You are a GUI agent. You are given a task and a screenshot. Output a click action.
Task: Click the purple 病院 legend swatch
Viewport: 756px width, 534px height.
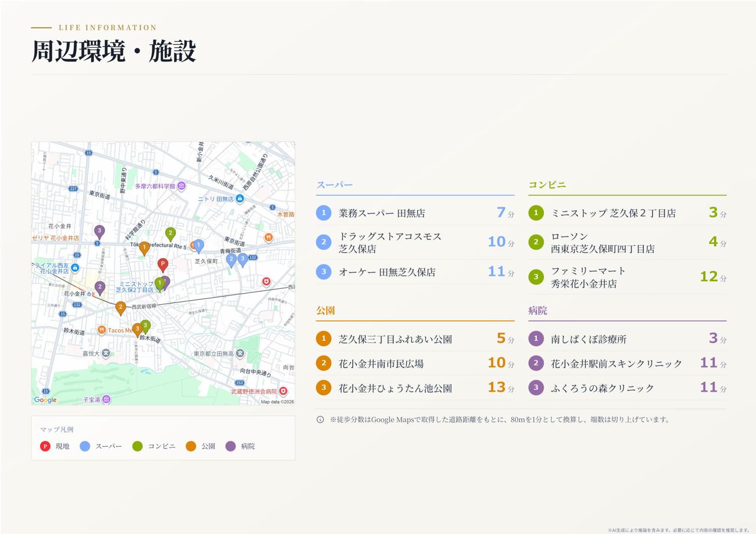click(x=230, y=446)
